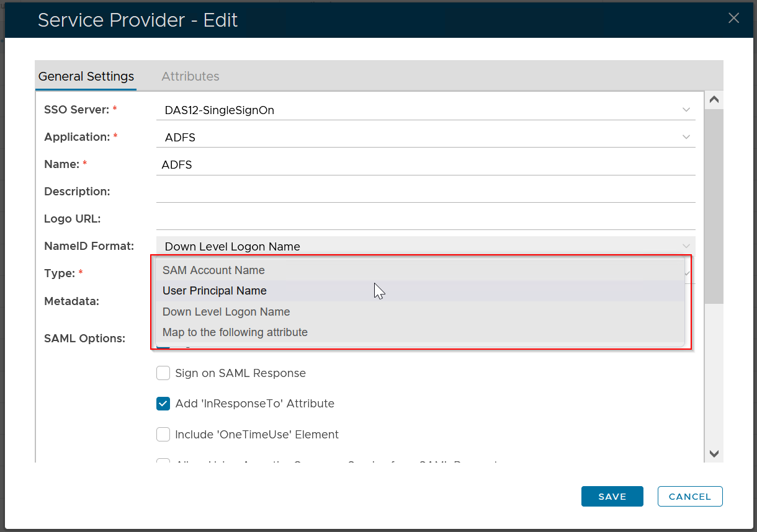The image size is (757, 532).
Task: Select SAM Account Name option
Action: click(213, 270)
